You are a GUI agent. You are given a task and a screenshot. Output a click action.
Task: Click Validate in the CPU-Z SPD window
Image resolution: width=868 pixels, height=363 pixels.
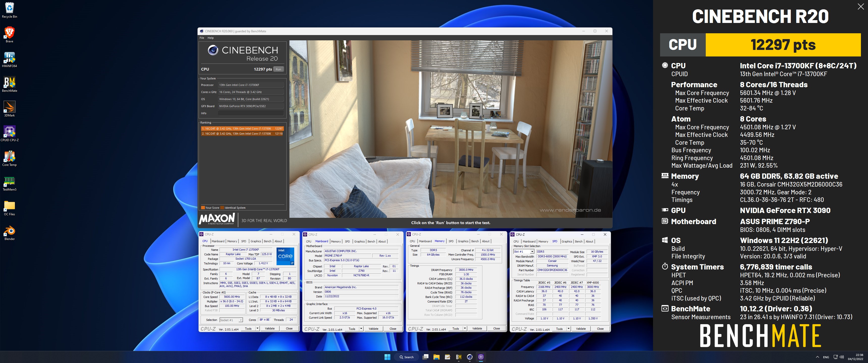point(581,329)
